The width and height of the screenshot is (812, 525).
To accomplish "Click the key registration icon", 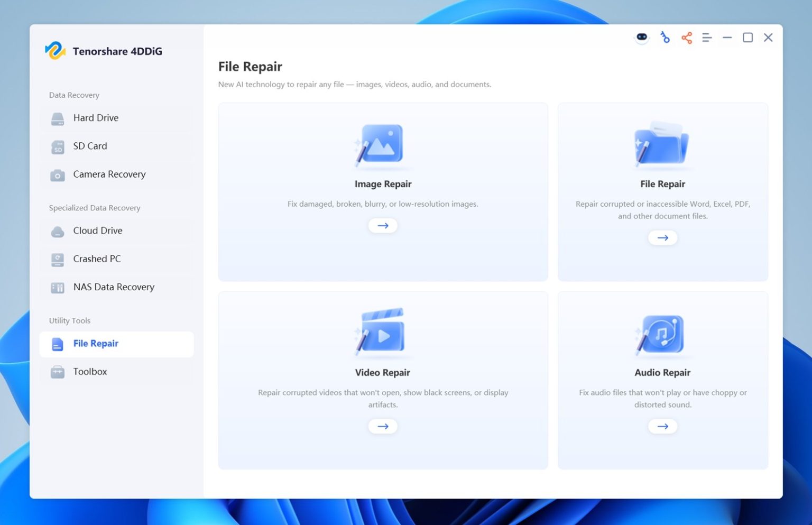I will pos(665,38).
